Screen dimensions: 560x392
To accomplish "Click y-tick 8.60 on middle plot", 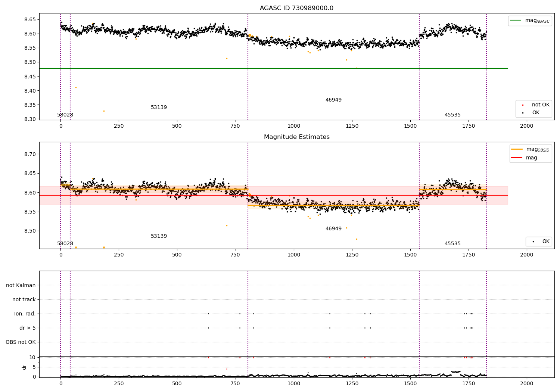I will click(x=30, y=193).
